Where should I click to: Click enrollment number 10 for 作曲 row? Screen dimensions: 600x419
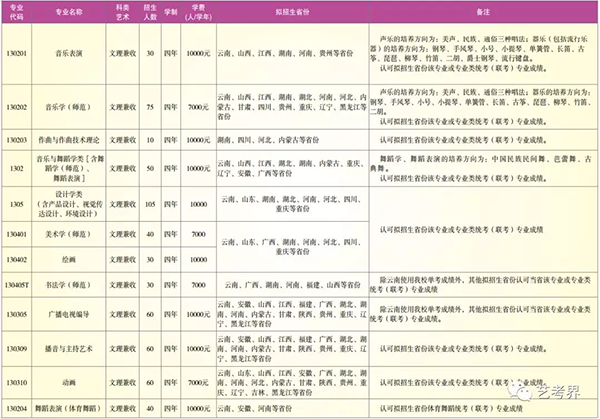150,140
